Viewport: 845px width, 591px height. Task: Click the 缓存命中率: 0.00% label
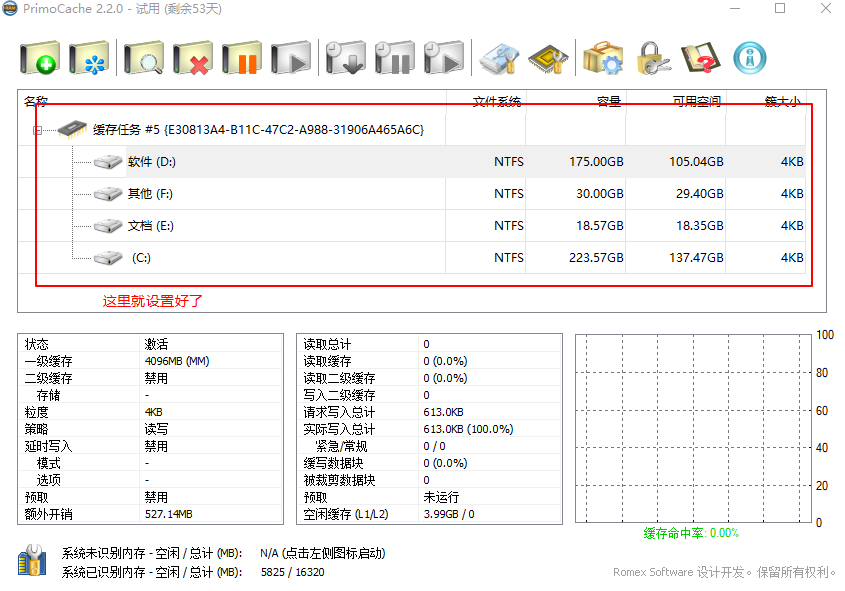pos(690,533)
